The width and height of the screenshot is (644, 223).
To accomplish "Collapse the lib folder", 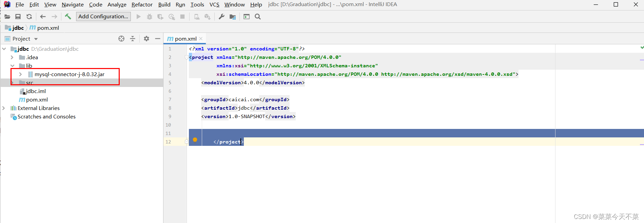I will 12,66.
